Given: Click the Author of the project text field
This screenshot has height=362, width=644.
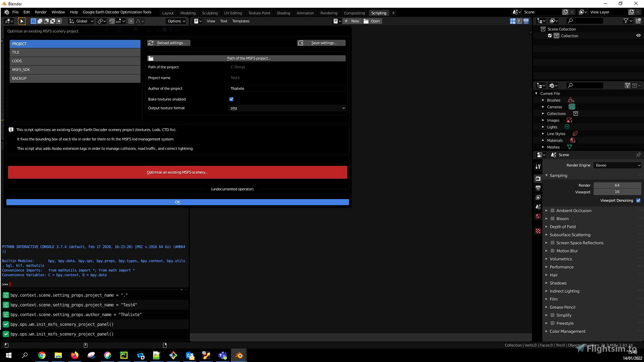Looking at the screenshot, I should [287, 88].
